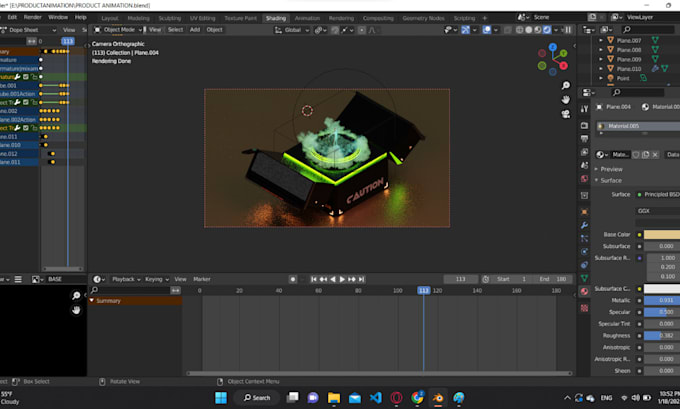Click the viewport zoom magnifier icon

point(566,85)
